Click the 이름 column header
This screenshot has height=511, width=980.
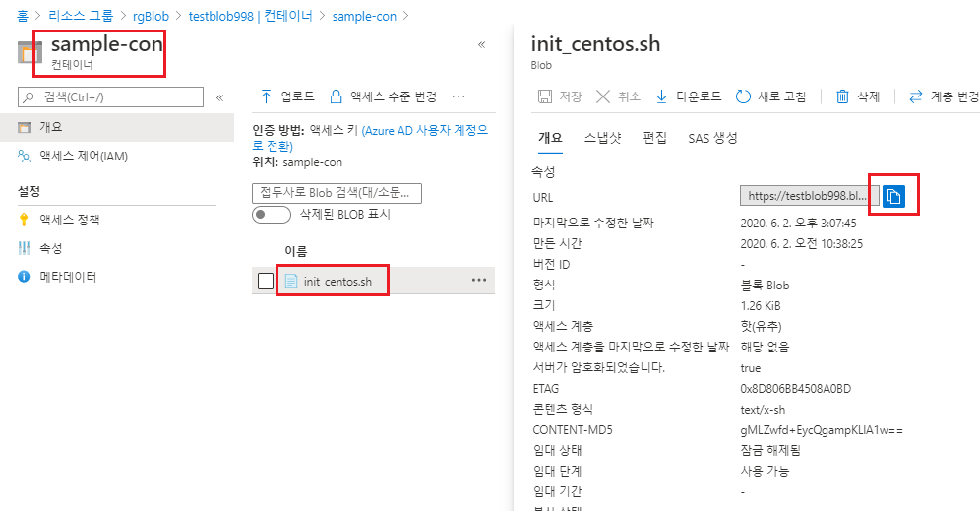(295, 251)
